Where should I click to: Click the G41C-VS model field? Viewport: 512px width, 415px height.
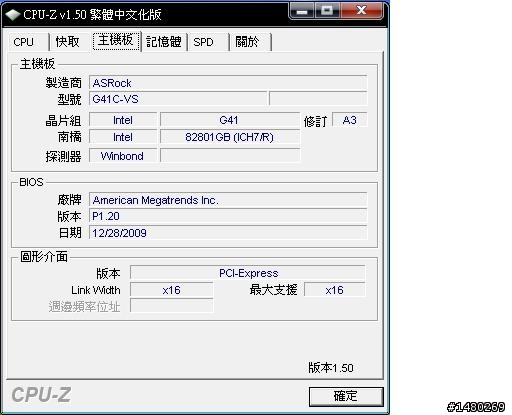178,99
